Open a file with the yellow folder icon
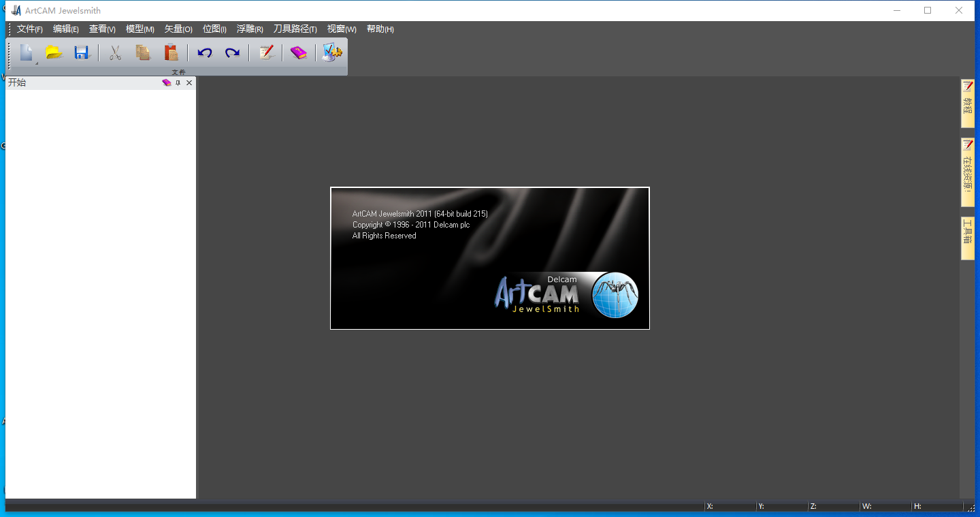This screenshot has width=980, height=517. click(54, 52)
